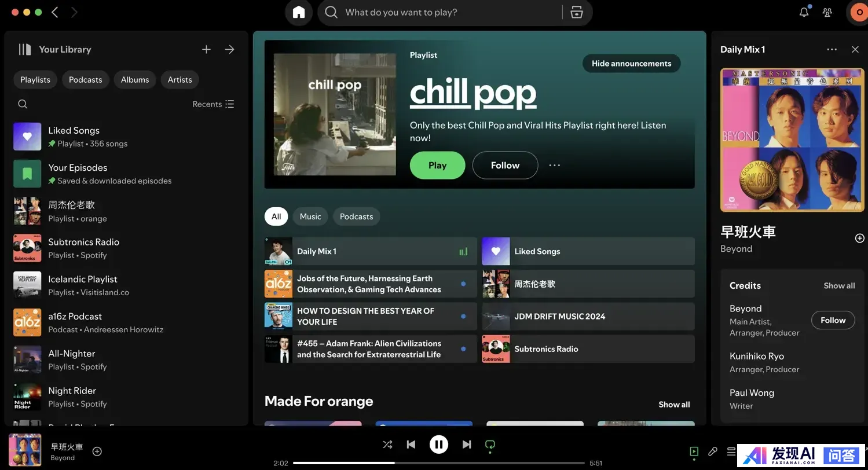Open Jobs of the Future episode card
The image size is (868, 470).
371,284
